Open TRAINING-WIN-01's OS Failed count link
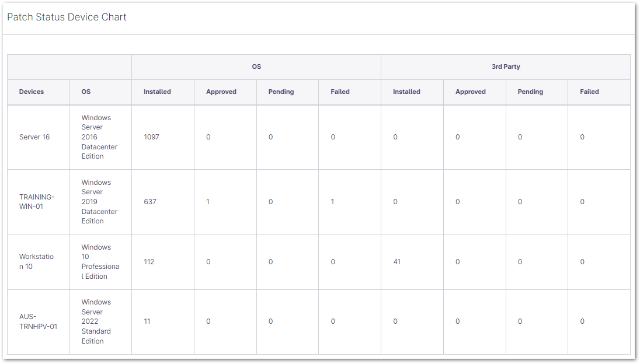This screenshot has height=364, width=640. [x=333, y=202]
